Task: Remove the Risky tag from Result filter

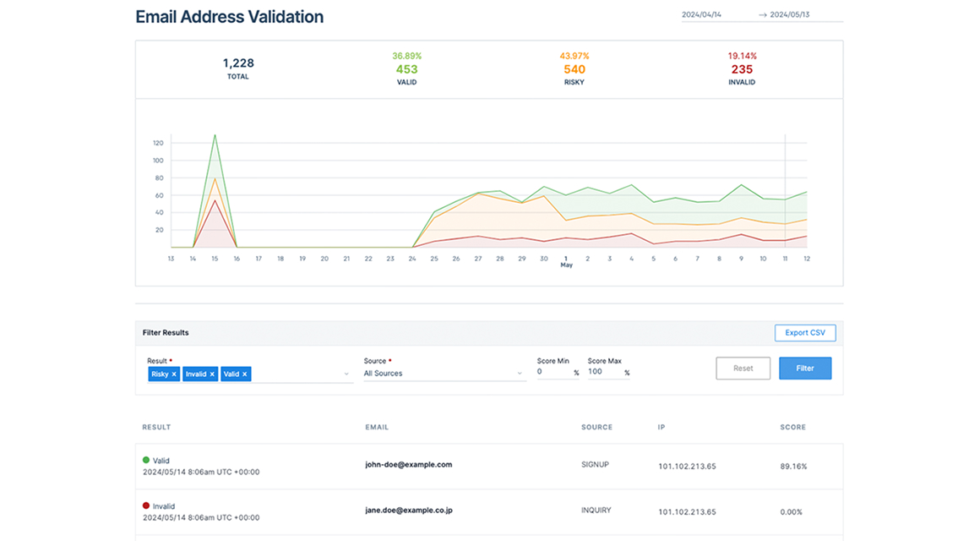Action: click(174, 374)
